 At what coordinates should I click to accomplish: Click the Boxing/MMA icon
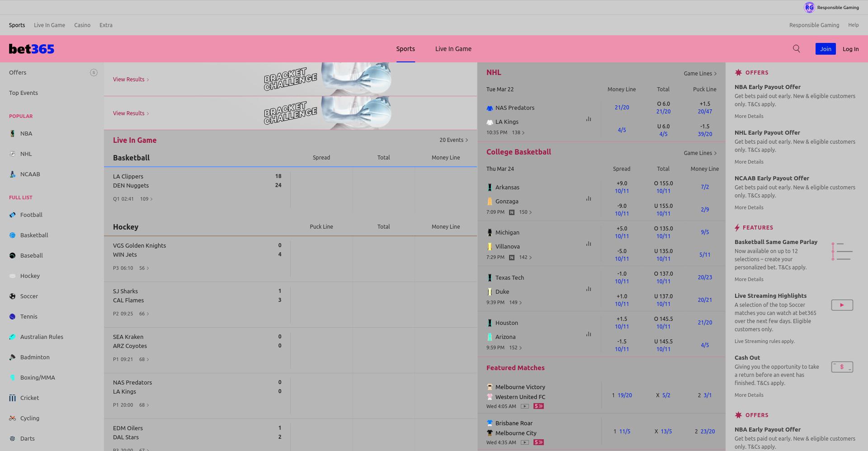[x=12, y=377]
